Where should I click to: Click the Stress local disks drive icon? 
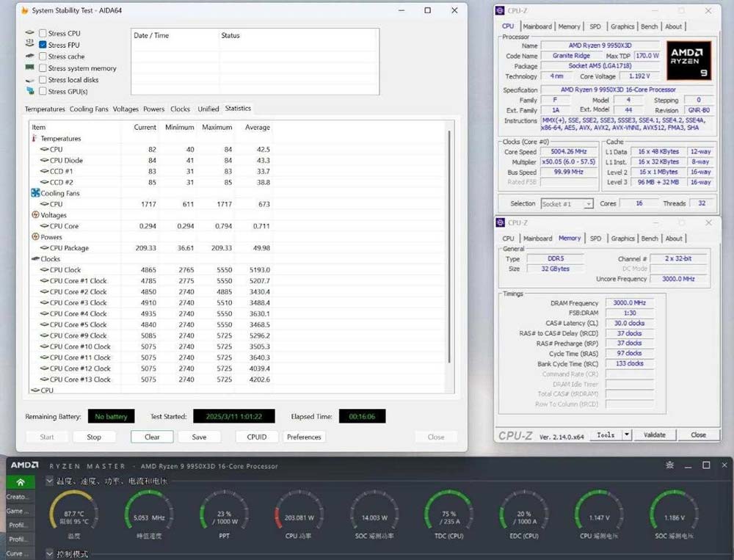pyautogui.click(x=30, y=80)
